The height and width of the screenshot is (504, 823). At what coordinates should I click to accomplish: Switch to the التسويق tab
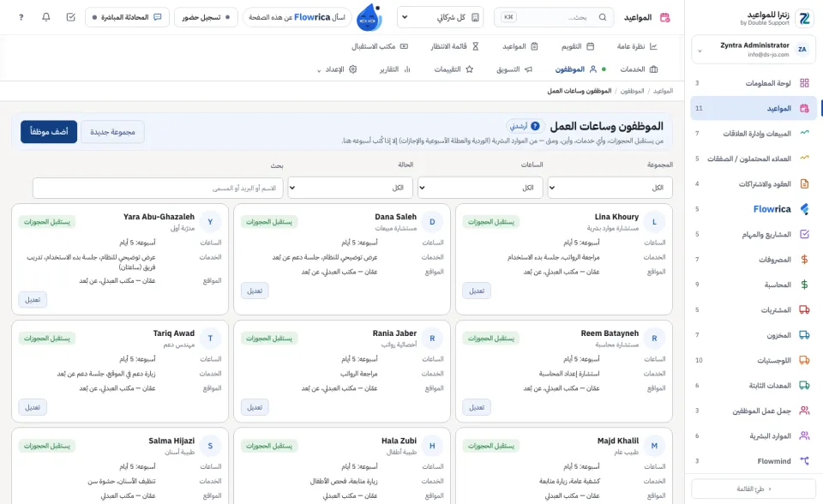(x=514, y=69)
